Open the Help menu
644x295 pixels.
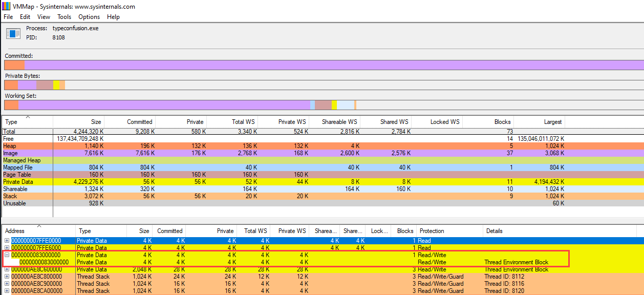pyautogui.click(x=114, y=16)
